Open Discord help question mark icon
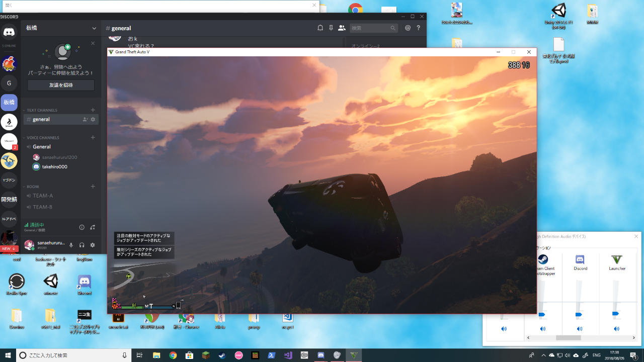The image size is (644, 362). 418,28
